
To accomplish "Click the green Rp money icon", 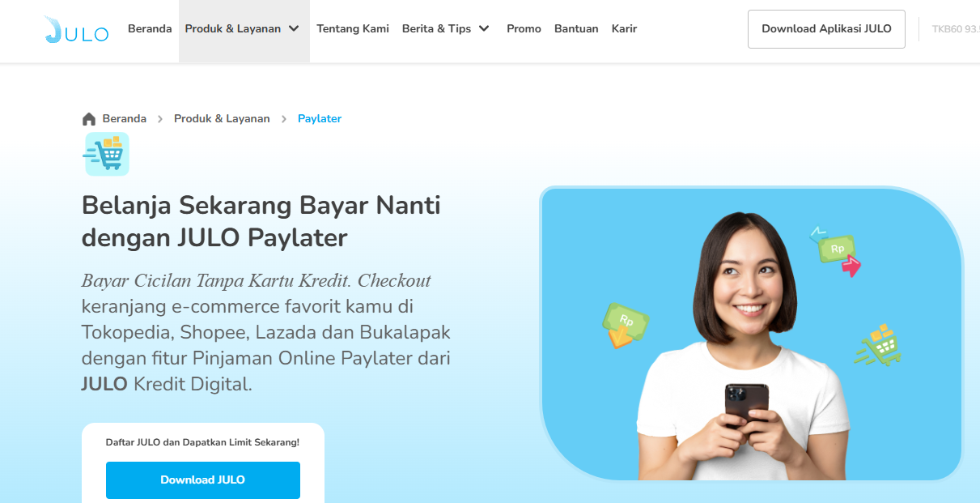I will click(x=626, y=325).
